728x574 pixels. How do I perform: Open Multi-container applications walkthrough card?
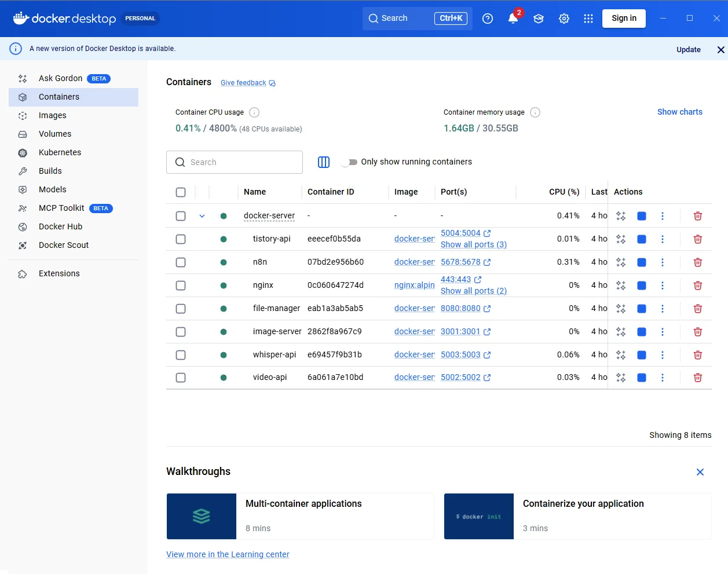[301, 517]
